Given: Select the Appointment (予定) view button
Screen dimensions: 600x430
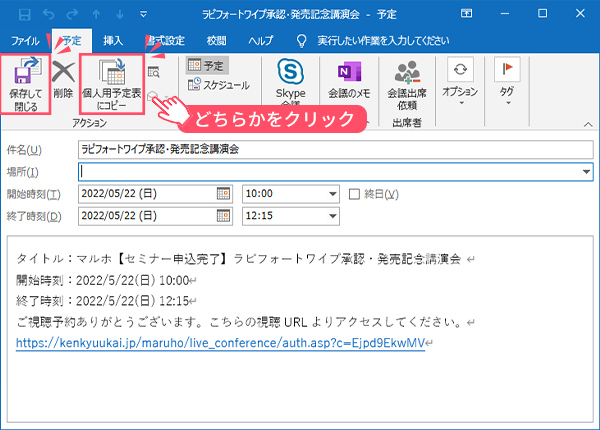Looking at the screenshot, I should 207,65.
